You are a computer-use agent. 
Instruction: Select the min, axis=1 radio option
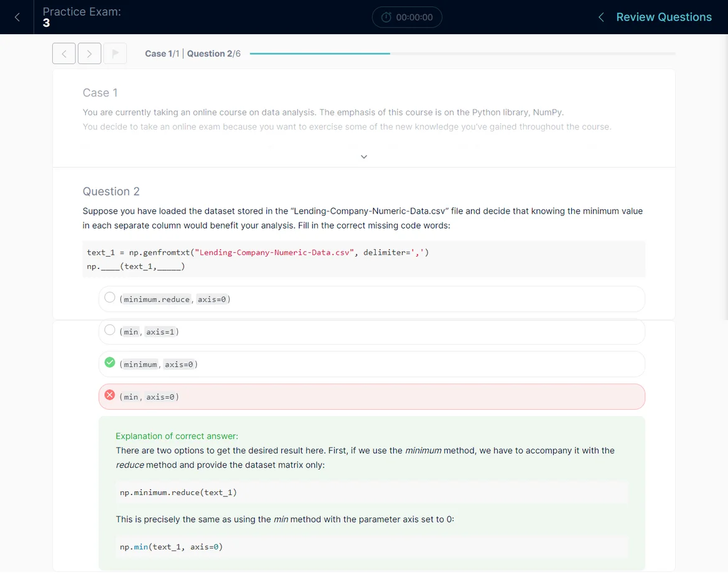(110, 330)
